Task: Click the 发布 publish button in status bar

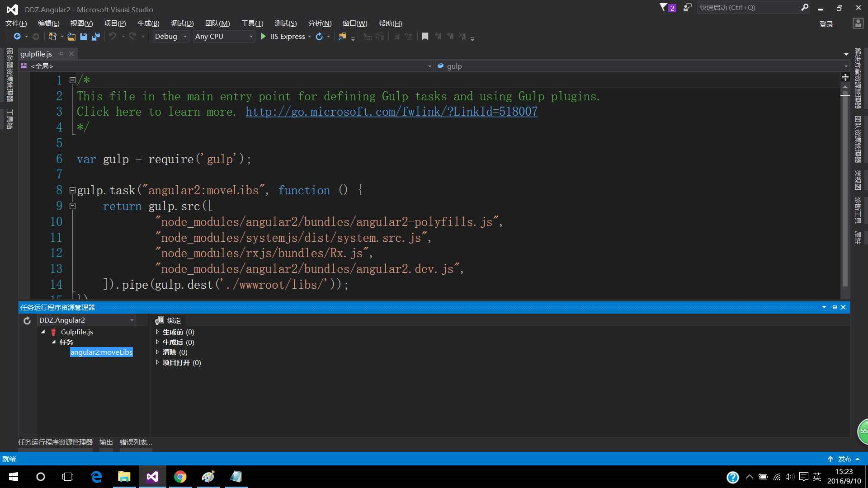Action: 844,459
